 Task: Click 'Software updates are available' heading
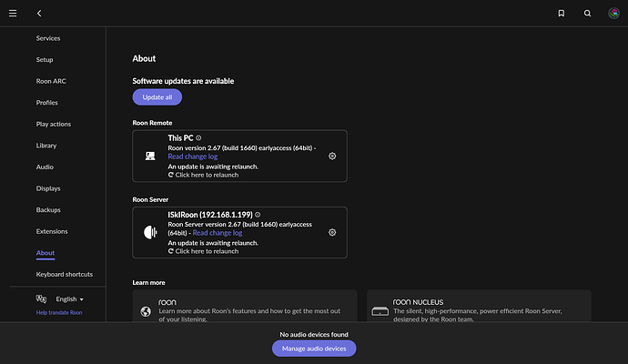[x=183, y=81]
